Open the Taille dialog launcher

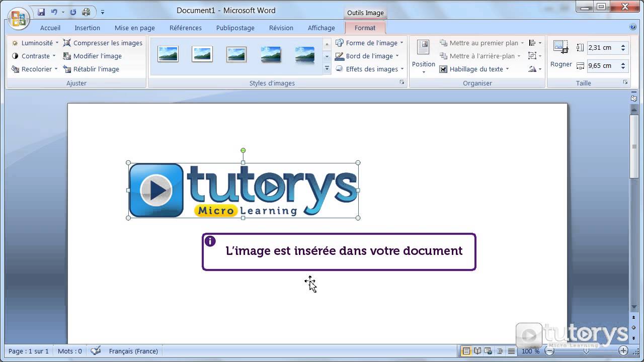click(x=625, y=82)
